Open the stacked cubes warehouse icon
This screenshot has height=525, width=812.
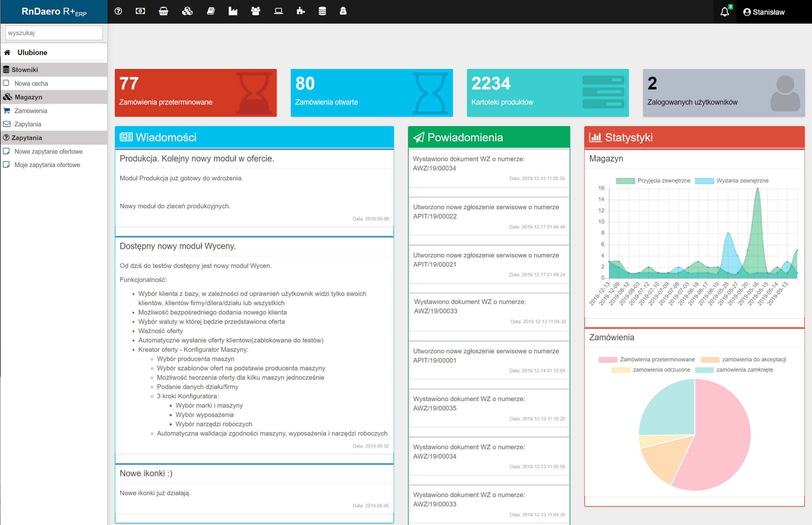187,11
